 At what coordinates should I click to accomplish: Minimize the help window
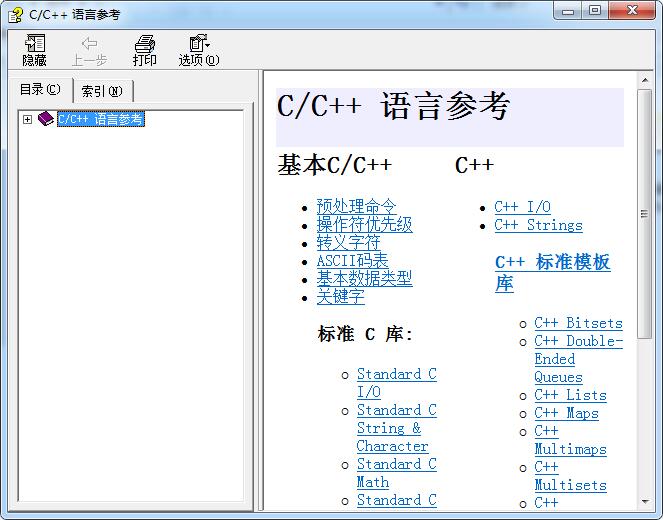(x=568, y=11)
